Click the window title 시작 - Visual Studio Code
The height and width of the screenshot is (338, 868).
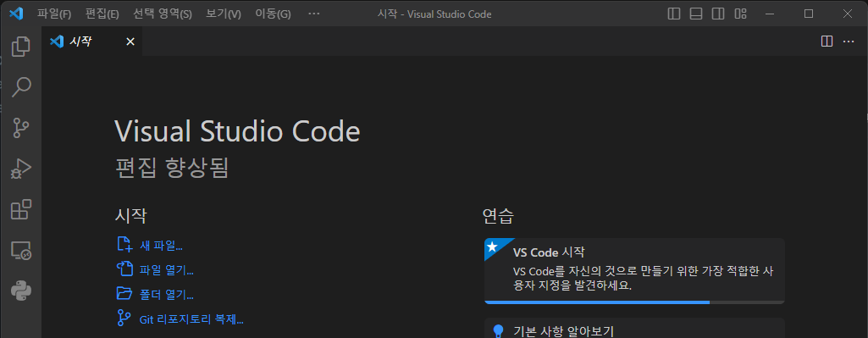pyautogui.click(x=434, y=14)
